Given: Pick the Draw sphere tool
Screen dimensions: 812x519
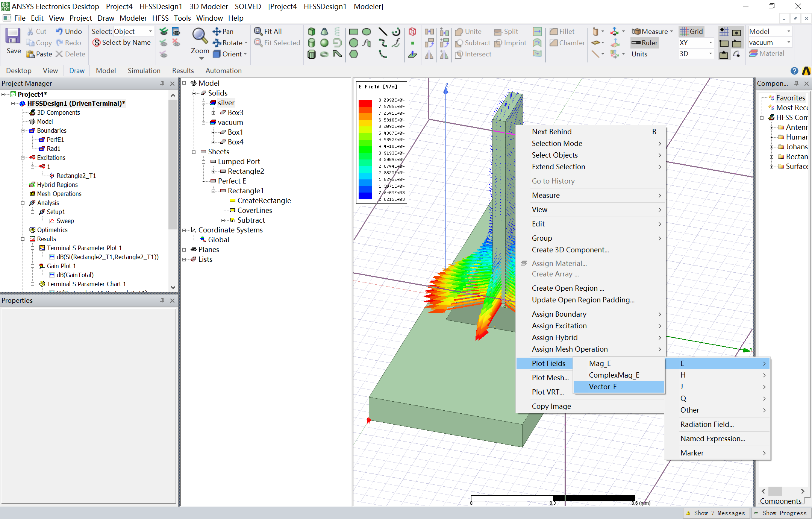Looking at the screenshot, I should pos(324,43).
